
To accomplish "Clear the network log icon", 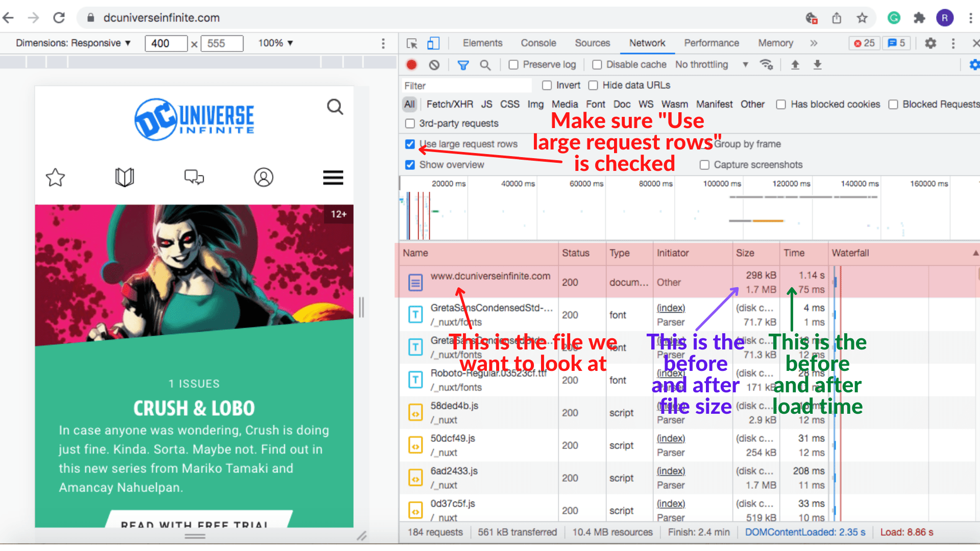I will (434, 65).
